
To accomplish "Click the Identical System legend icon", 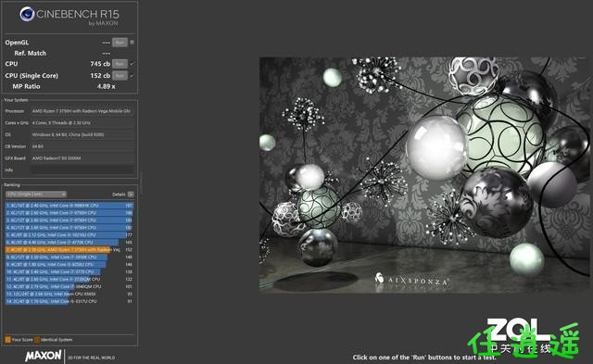I will click(x=37, y=339).
